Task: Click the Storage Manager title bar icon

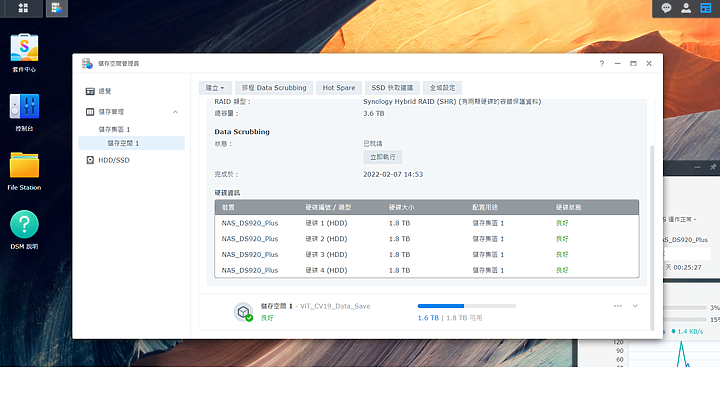Action: 87,63
